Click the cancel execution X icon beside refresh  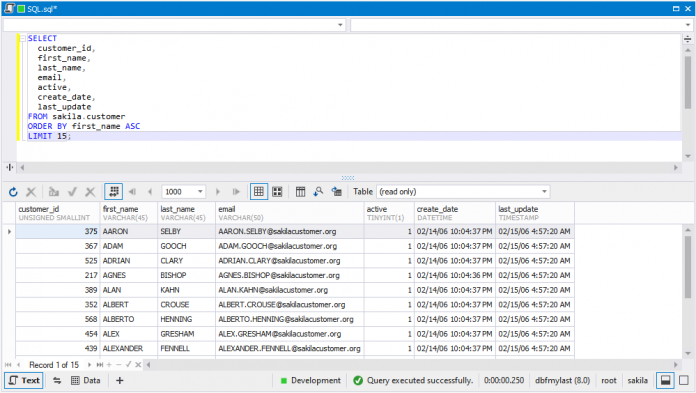[31, 192]
